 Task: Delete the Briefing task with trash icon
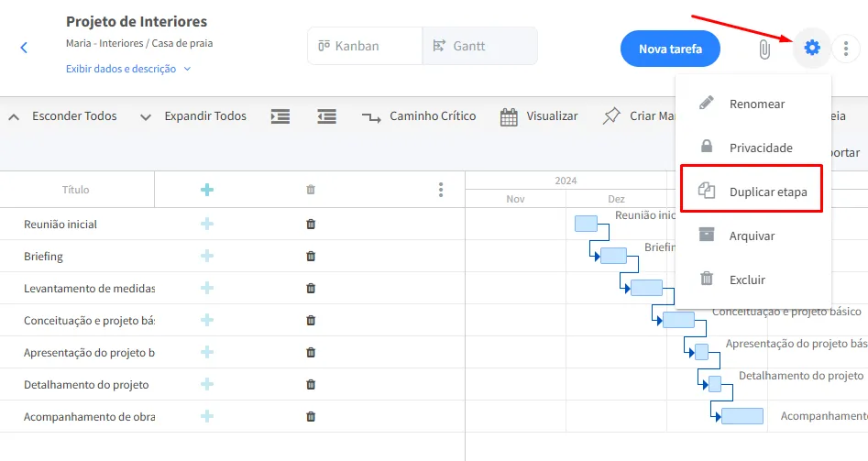click(311, 257)
